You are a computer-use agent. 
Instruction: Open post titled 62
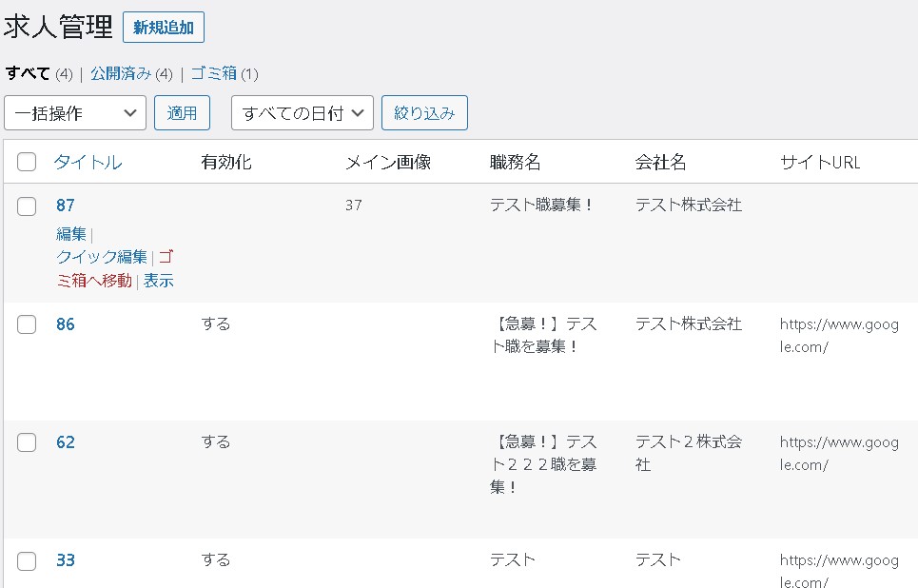(x=65, y=442)
